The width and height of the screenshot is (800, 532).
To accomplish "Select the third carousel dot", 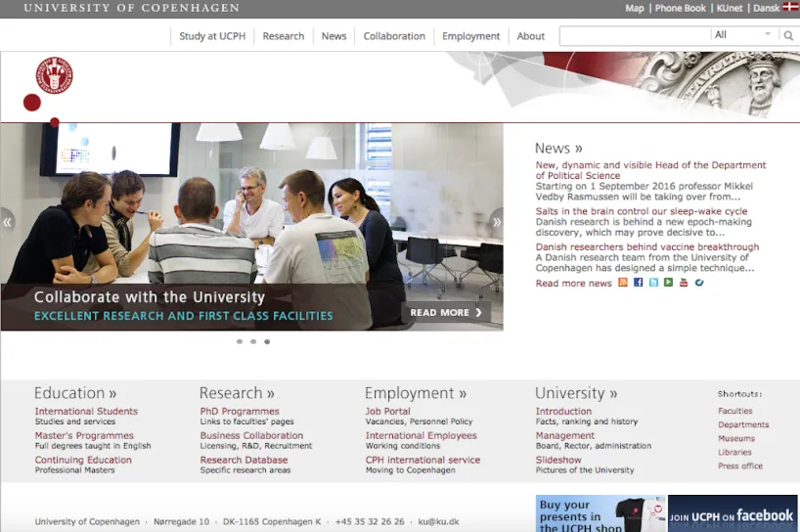I will (x=267, y=341).
